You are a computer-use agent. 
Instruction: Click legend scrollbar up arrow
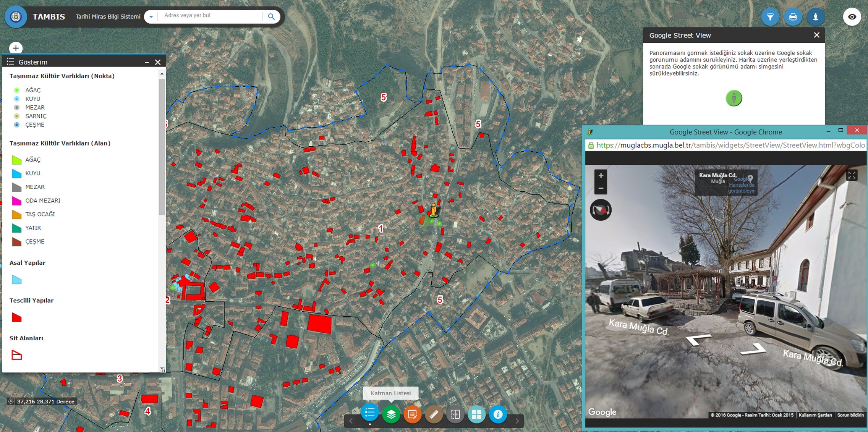[x=162, y=73]
